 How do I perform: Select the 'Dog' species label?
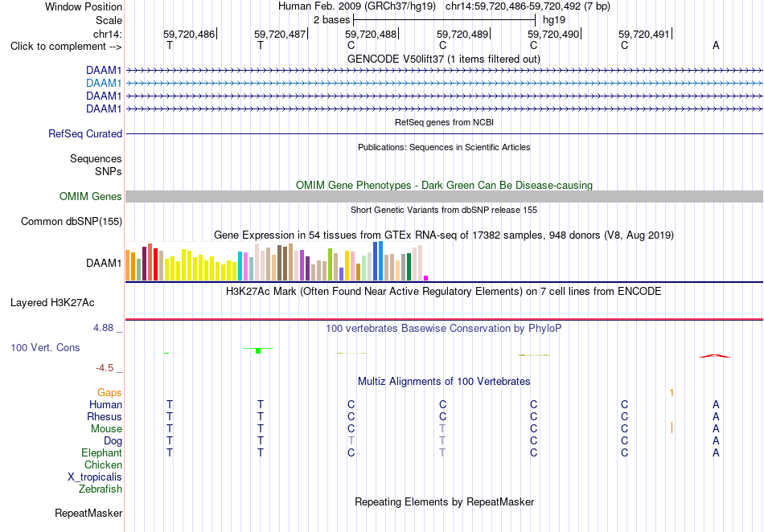coord(113,441)
